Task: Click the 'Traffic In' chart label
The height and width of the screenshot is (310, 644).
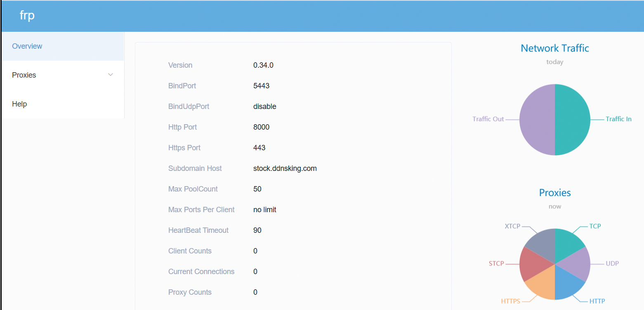Action: 618,119
